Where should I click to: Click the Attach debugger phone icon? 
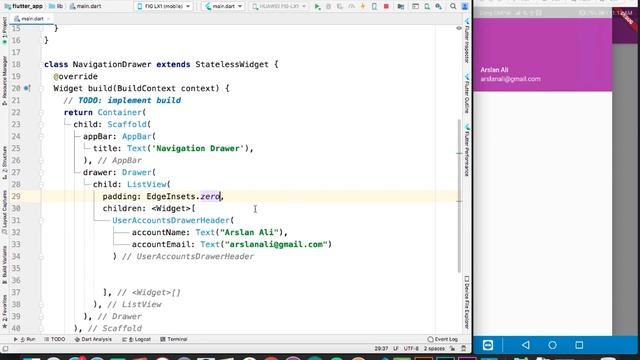point(374,7)
